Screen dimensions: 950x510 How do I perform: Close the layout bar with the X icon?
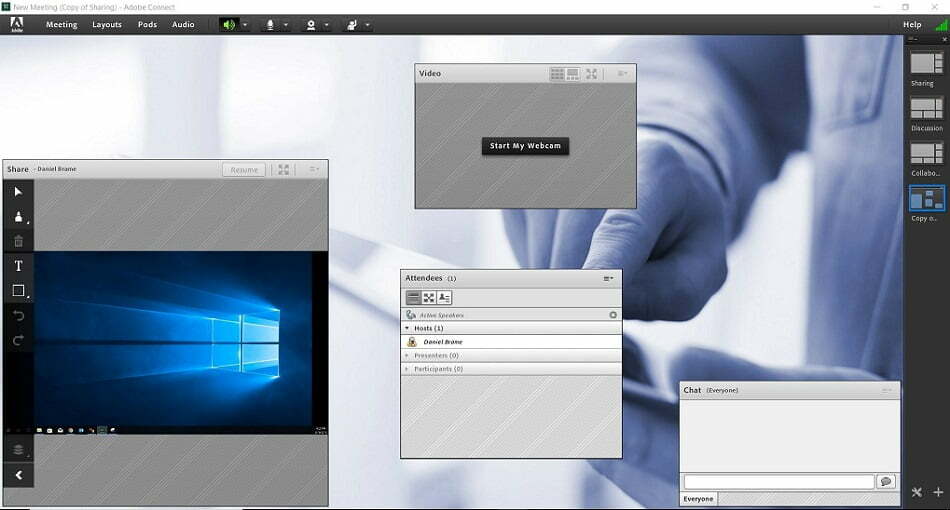(944, 39)
